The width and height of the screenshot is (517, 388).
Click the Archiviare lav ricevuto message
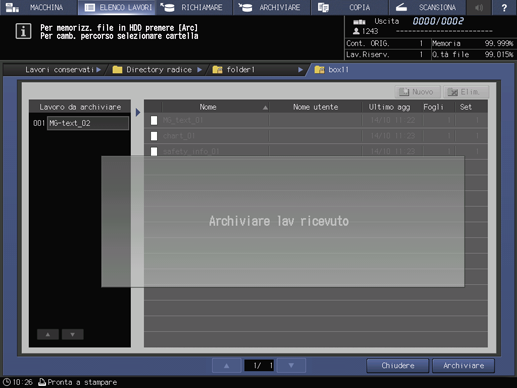pyautogui.click(x=279, y=221)
